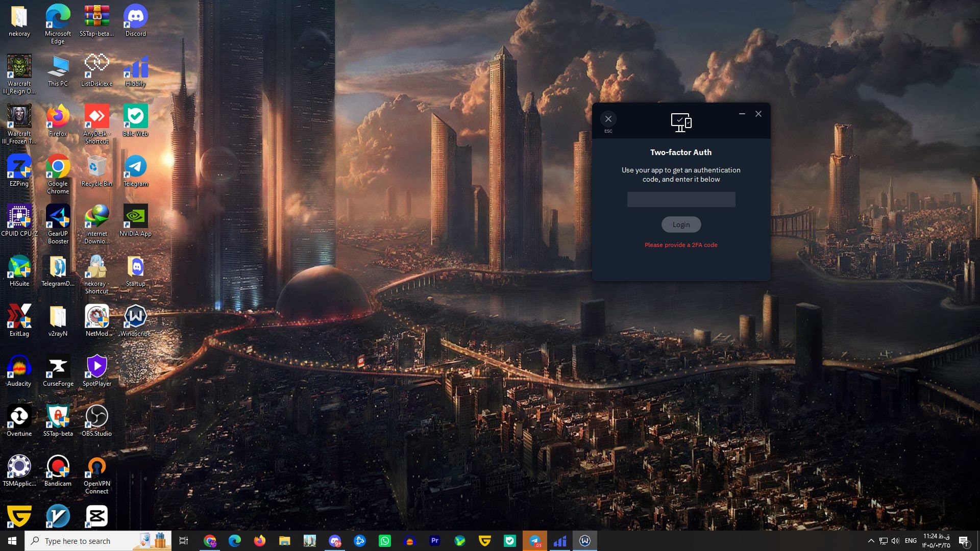
Task: Select the Hiddify desktop shortcut
Action: [135, 71]
